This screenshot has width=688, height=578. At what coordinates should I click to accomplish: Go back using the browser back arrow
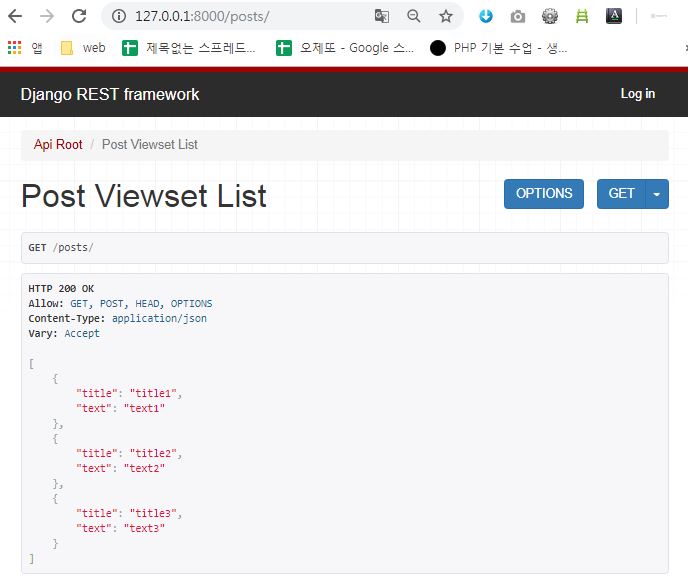(15, 16)
